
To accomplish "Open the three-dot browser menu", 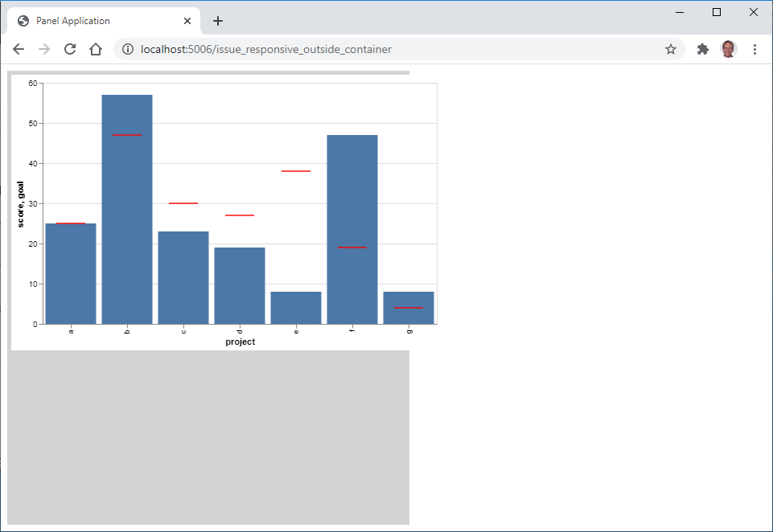I will click(754, 49).
